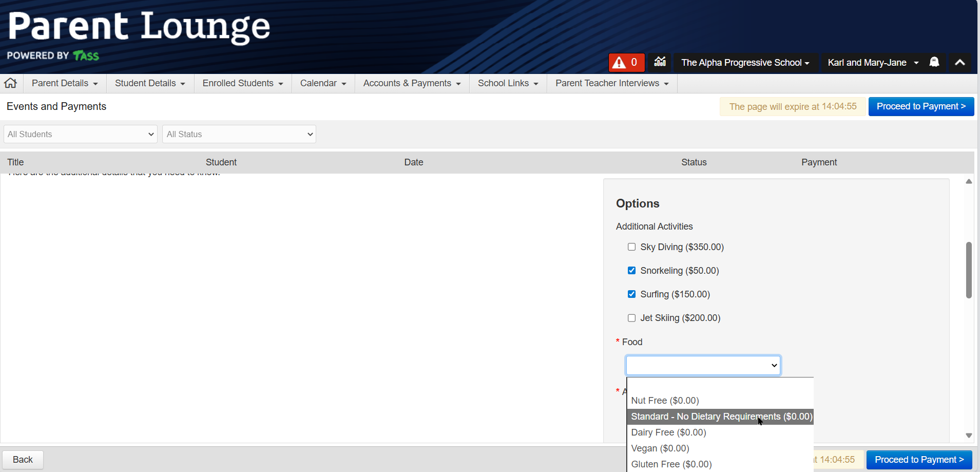This screenshot has height=472, width=980.
Task: Open the Parent Teacher Interviews menu
Action: pos(612,83)
